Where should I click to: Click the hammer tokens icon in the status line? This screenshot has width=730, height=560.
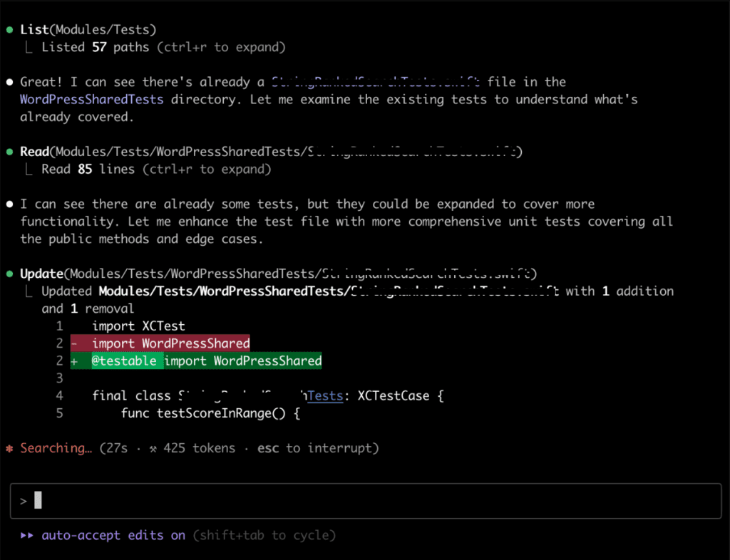tap(153, 448)
